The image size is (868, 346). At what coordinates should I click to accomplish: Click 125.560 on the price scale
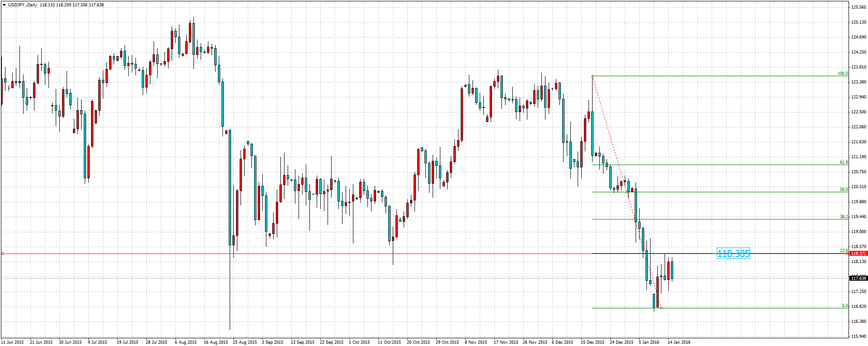[x=858, y=7]
